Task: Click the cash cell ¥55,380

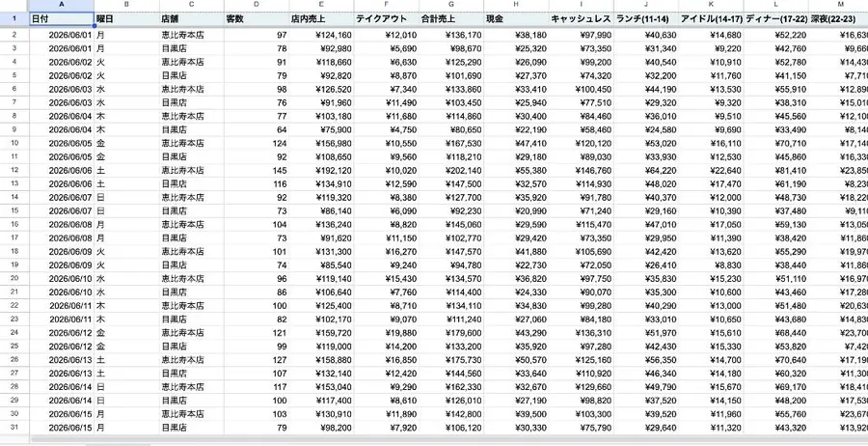Action: click(x=517, y=170)
